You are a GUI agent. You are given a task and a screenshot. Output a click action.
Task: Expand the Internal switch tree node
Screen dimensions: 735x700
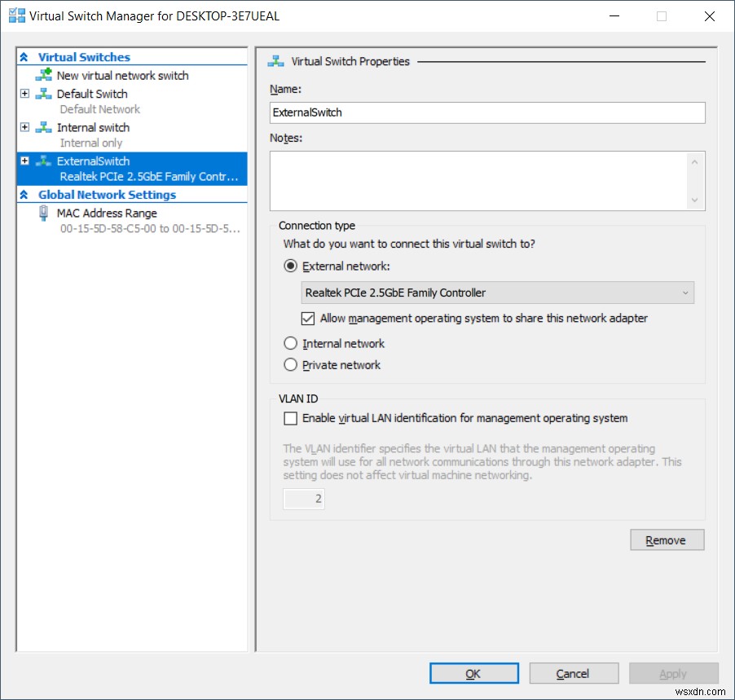(x=24, y=127)
